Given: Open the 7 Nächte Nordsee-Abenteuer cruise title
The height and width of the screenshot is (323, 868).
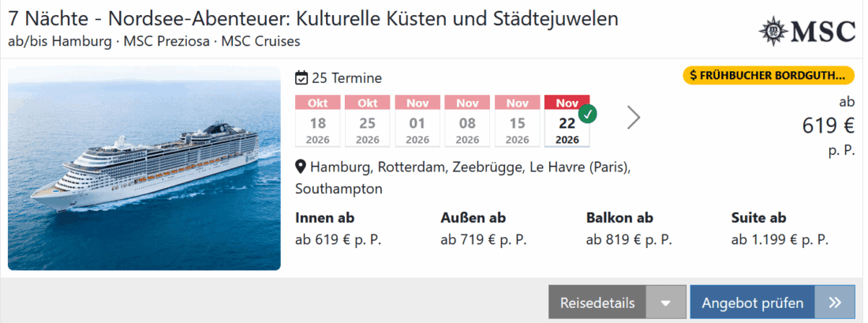Looking at the screenshot, I should tap(313, 19).
